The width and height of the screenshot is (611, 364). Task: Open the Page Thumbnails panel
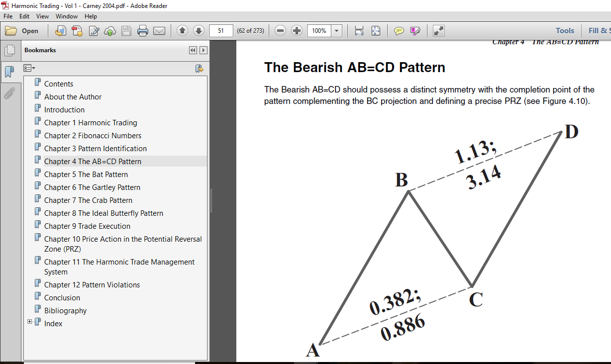tap(9, 50)
